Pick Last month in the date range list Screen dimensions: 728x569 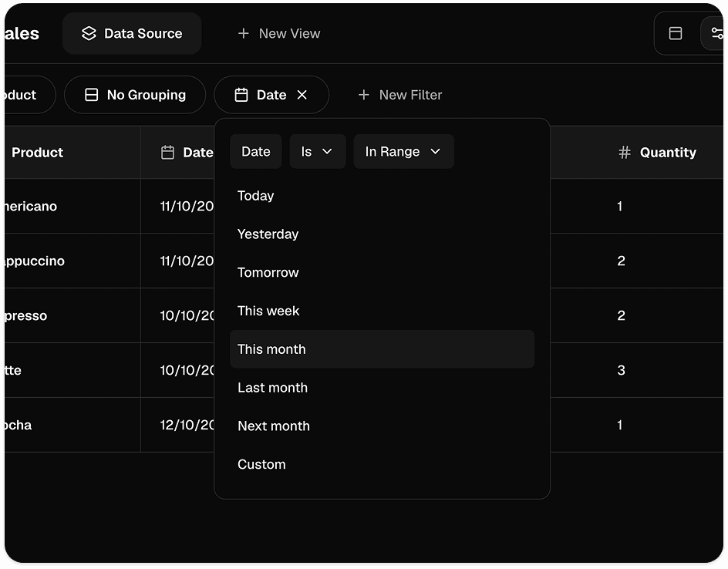[x=382, y=388]
